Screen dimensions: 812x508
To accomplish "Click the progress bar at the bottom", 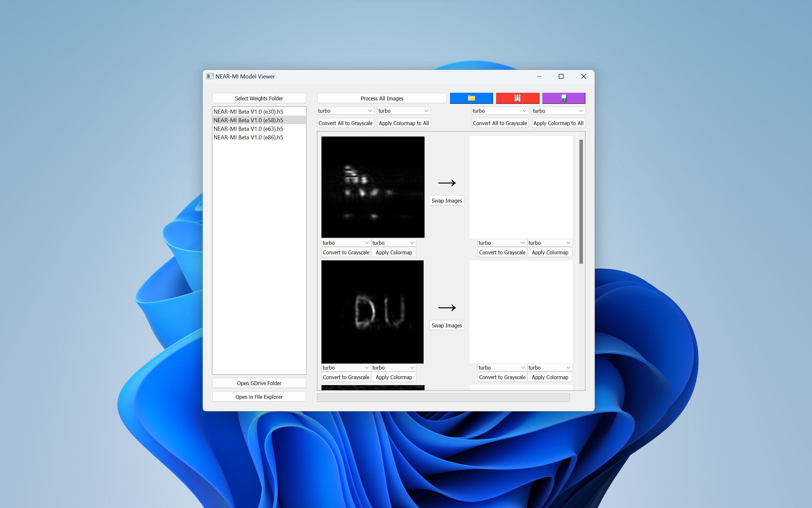I will pos(443,398).
